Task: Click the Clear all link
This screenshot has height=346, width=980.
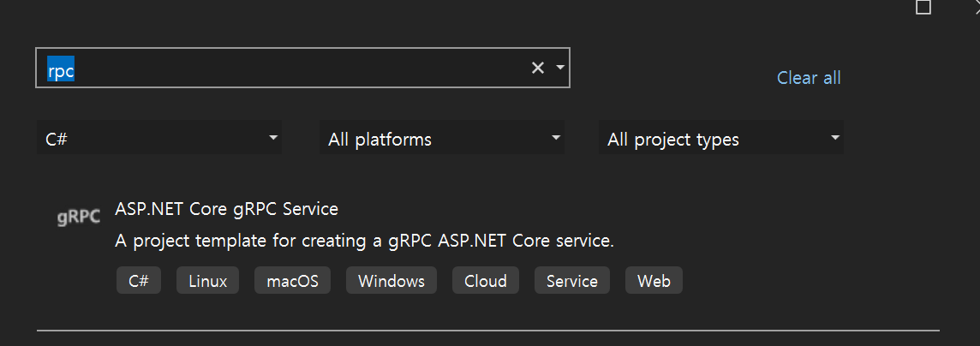Action: tap(809, 78)
